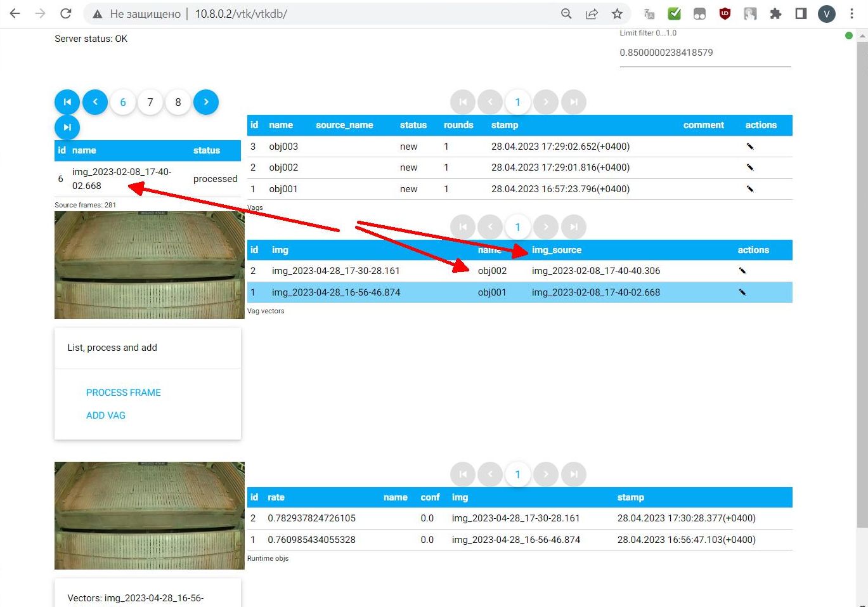Screen dimensions: 868x607
Task: Share this page via address bar icon
Action: [592, 14]
